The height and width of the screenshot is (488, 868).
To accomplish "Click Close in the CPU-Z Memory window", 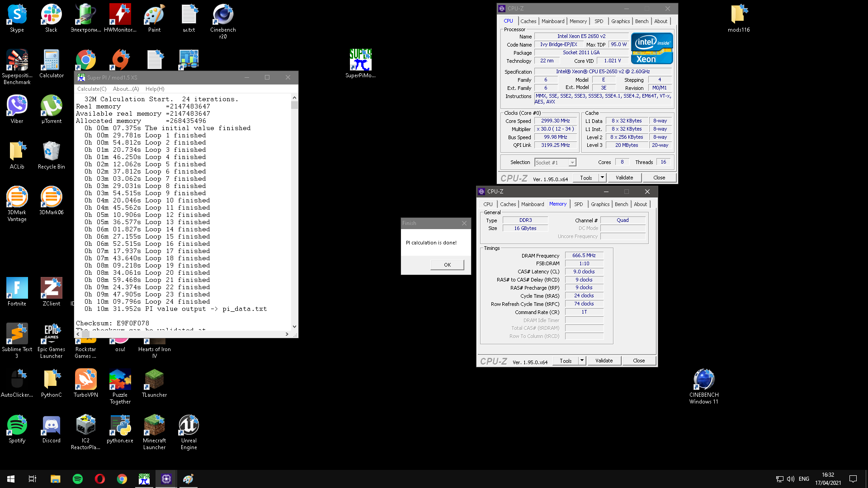I will pyautogui.click(x=639, y=361).
